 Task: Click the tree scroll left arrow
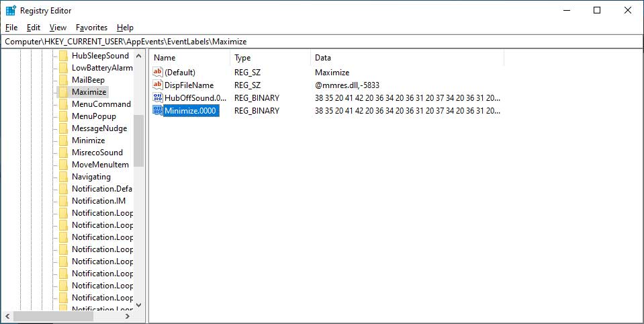[7, 316]
